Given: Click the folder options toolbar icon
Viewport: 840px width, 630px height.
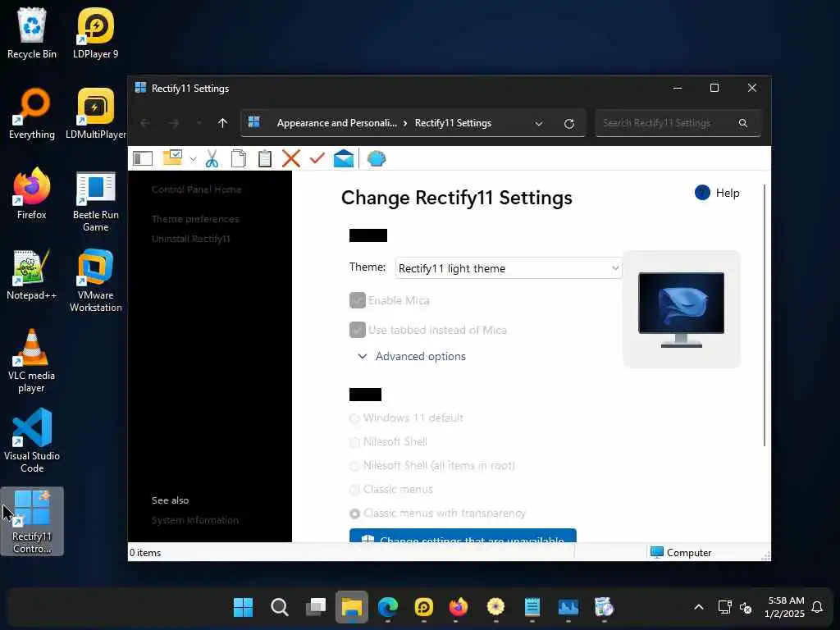Looking at the screenshot, I should click(x=172, y=157).
